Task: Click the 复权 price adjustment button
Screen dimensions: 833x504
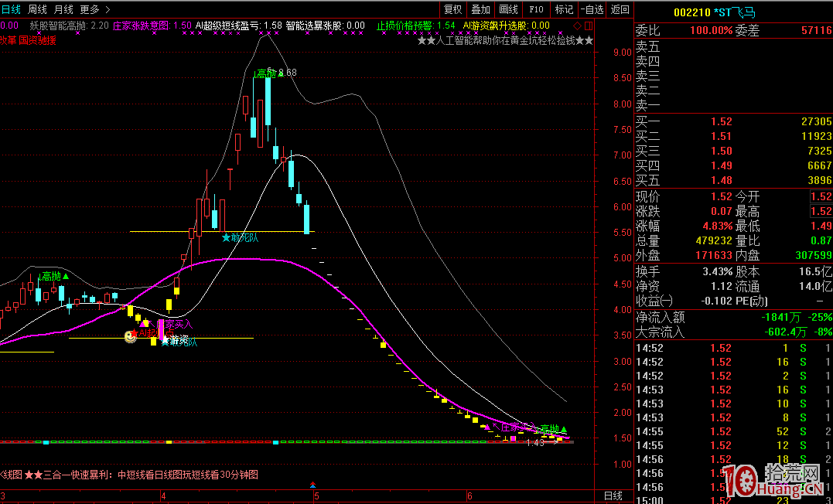Action: coord(453,9)
